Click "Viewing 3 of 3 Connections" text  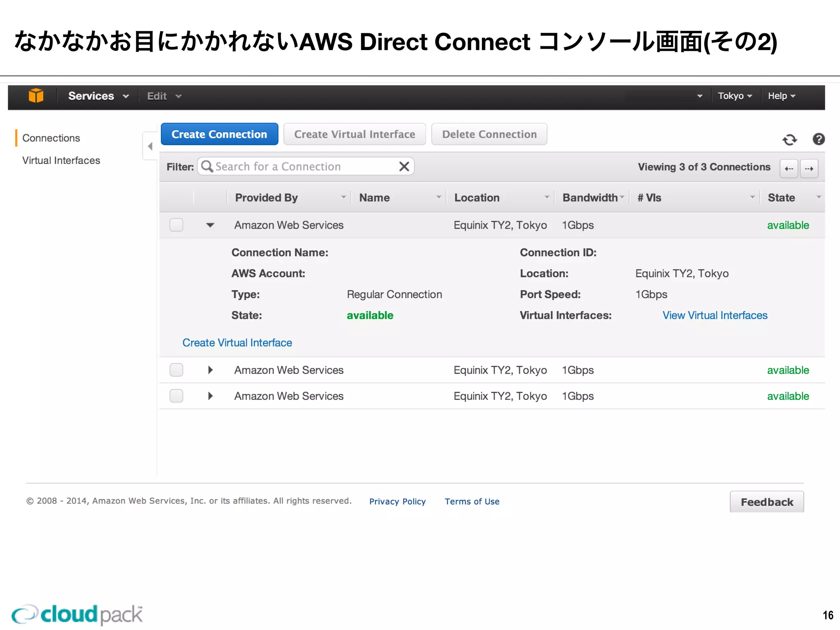(x=704, y=167)
